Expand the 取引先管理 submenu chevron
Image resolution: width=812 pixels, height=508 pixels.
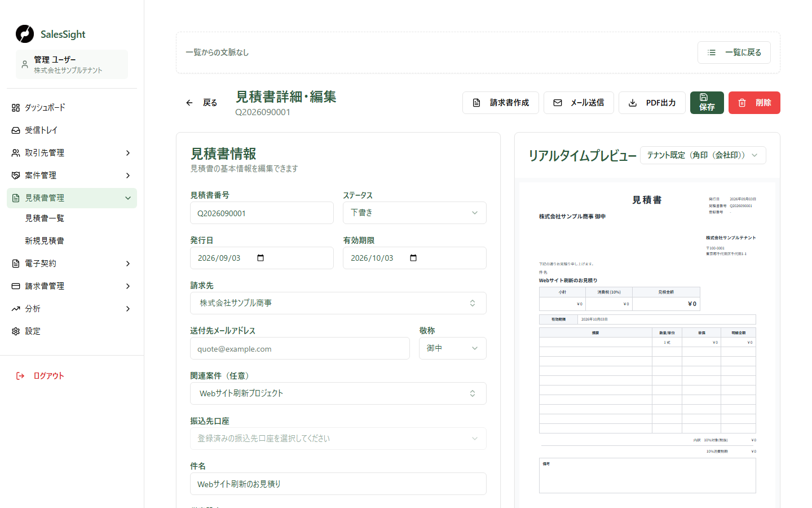(x=128, y=153)
